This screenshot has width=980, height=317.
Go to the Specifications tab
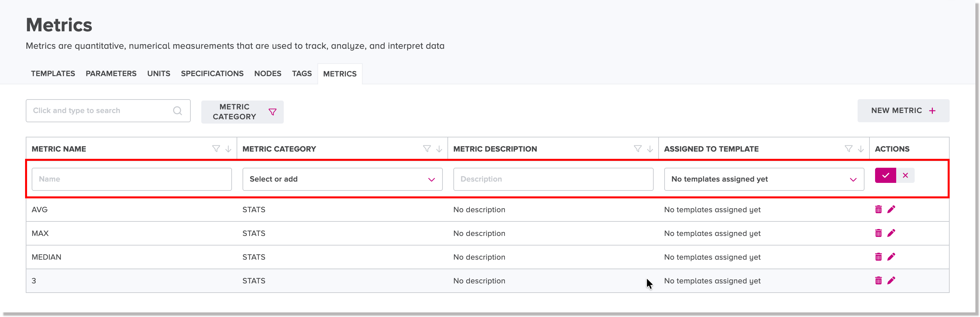(212, 74)
